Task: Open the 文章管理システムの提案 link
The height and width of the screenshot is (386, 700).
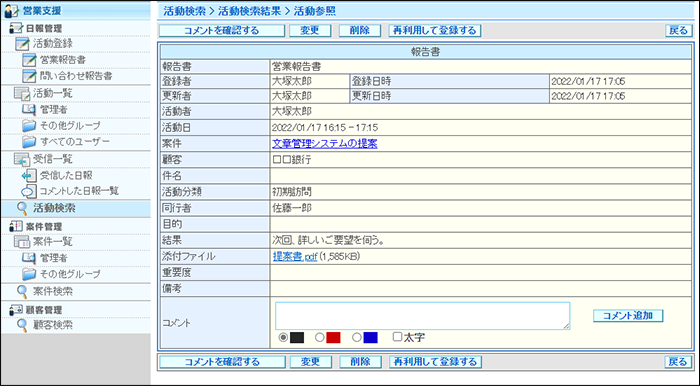Action: click(x=325, y=144)
